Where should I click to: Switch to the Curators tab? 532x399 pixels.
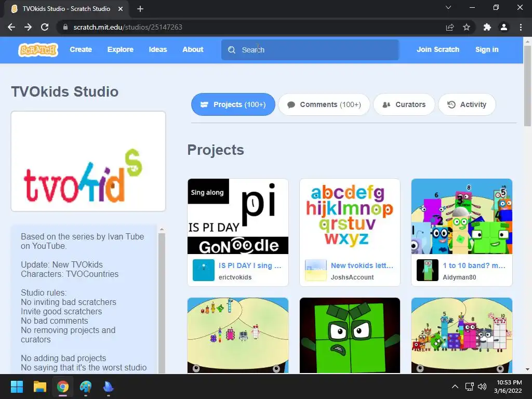(x=404, y=104)
